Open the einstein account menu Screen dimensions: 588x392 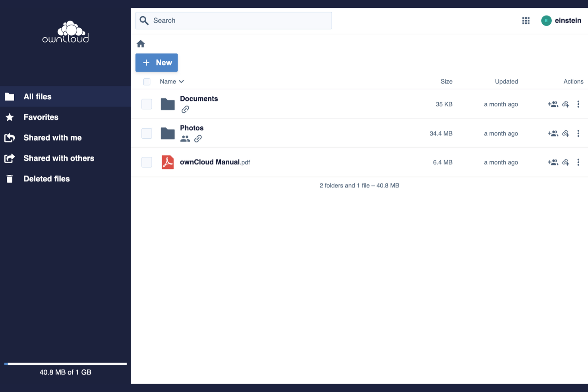pyautogui.click(x=561, y=20)
